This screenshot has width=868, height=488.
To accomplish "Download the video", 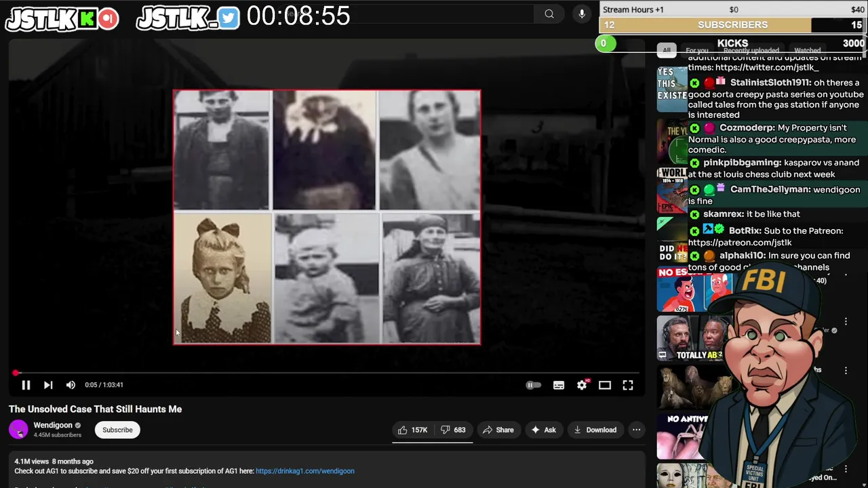I will pyautogui.click(x=595, y=430).
